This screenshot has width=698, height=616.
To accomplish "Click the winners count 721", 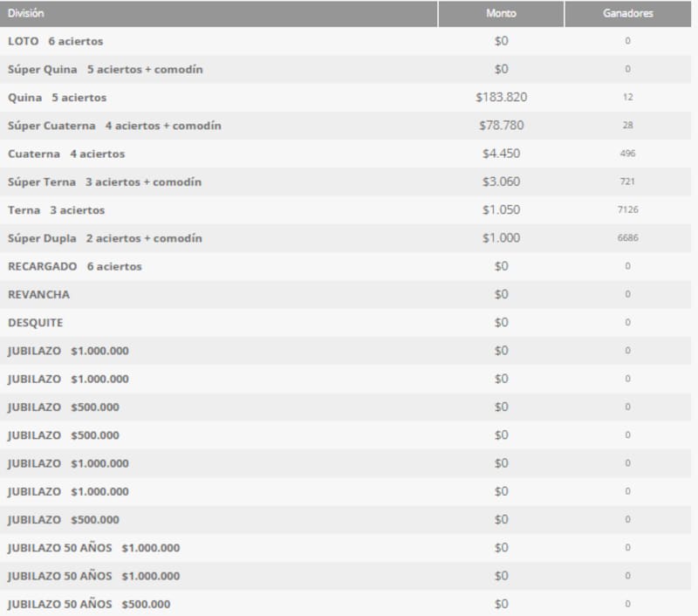I will click(x=627, y=181).
